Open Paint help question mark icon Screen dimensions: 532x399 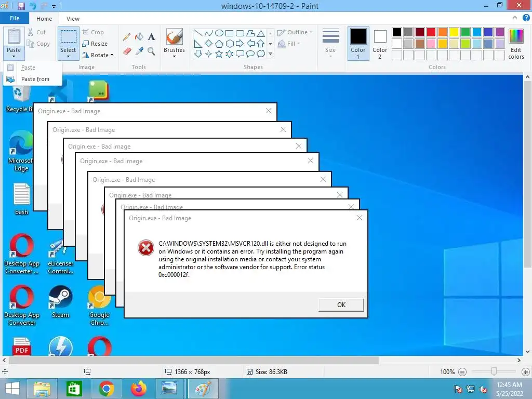point(526,18)
